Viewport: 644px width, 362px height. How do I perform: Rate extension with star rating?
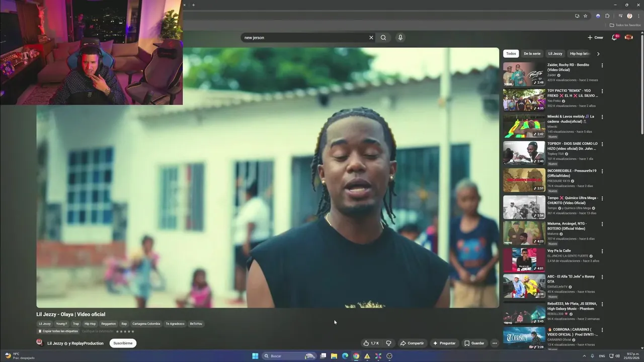(125, 331)
